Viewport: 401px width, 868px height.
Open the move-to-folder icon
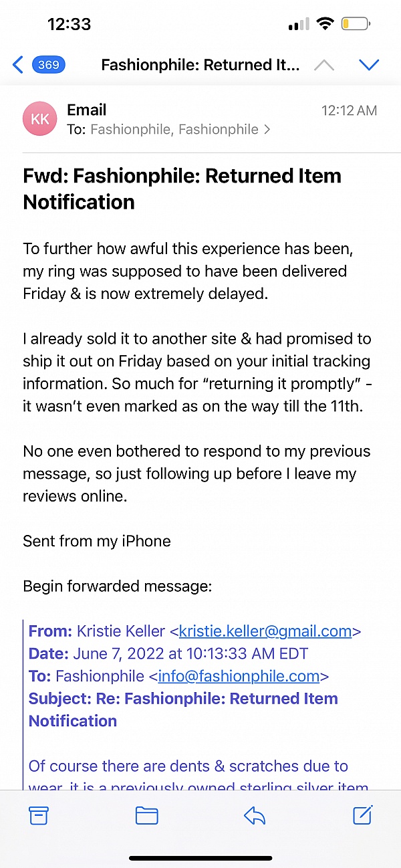(x=146, y=815)
